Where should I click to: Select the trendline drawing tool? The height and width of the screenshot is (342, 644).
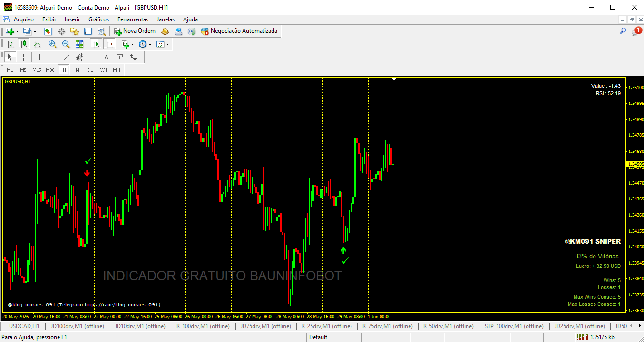pos(67,57)
